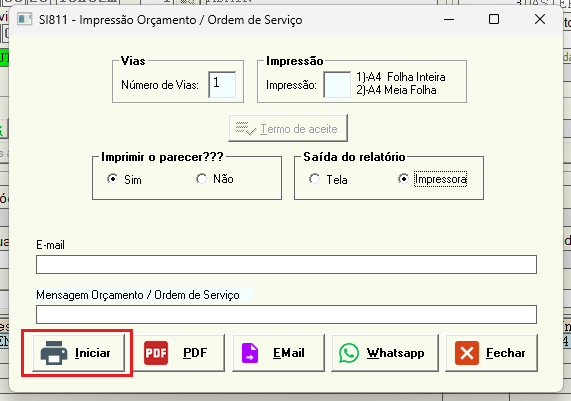Choose Impressora as report output
This screenshot has height=401, width=571.
(403, 179)
